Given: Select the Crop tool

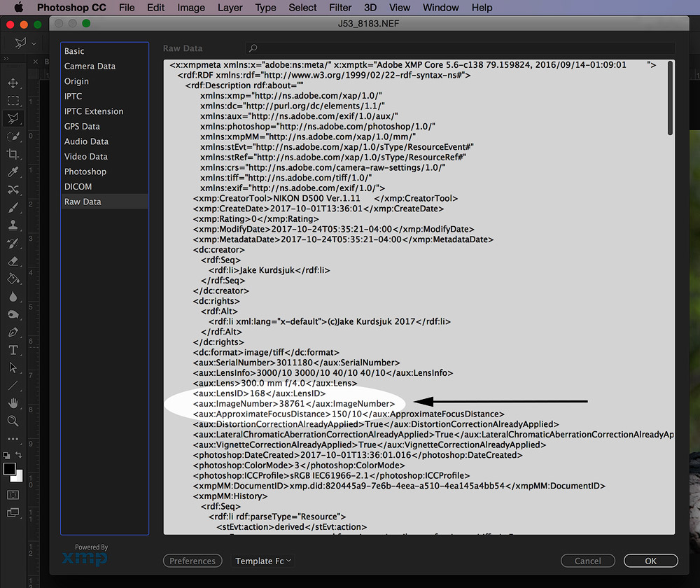Looking at the screenshot, I should click(x=13, y=154).
